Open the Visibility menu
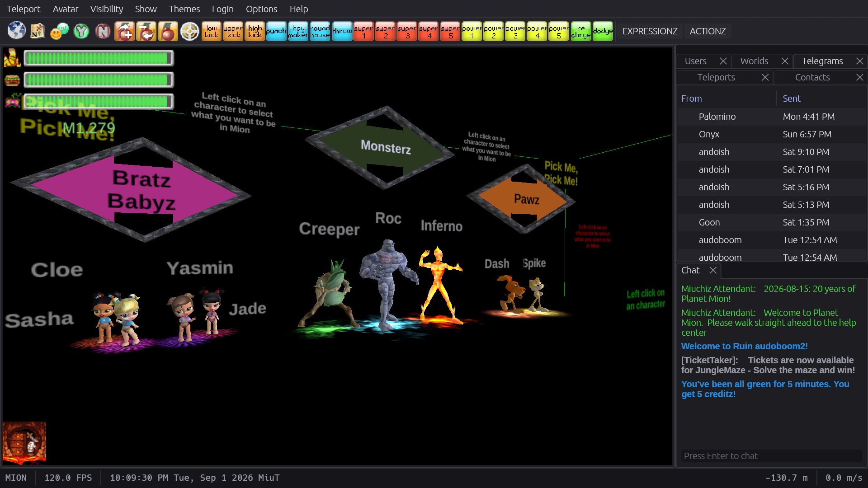Screen dimensions: 868x488 pos(107,9)
